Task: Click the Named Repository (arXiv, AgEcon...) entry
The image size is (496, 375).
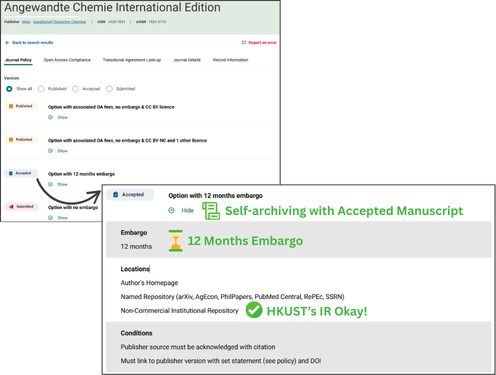Action: point(232,297)
